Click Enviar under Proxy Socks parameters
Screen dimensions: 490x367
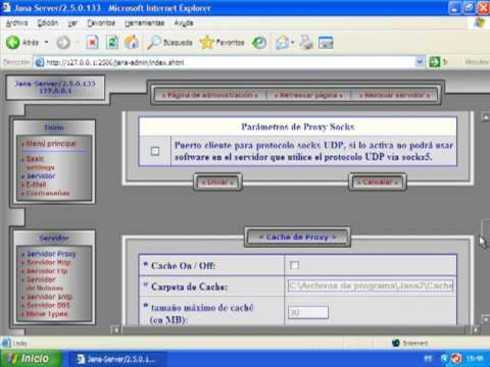pos(218,182)
